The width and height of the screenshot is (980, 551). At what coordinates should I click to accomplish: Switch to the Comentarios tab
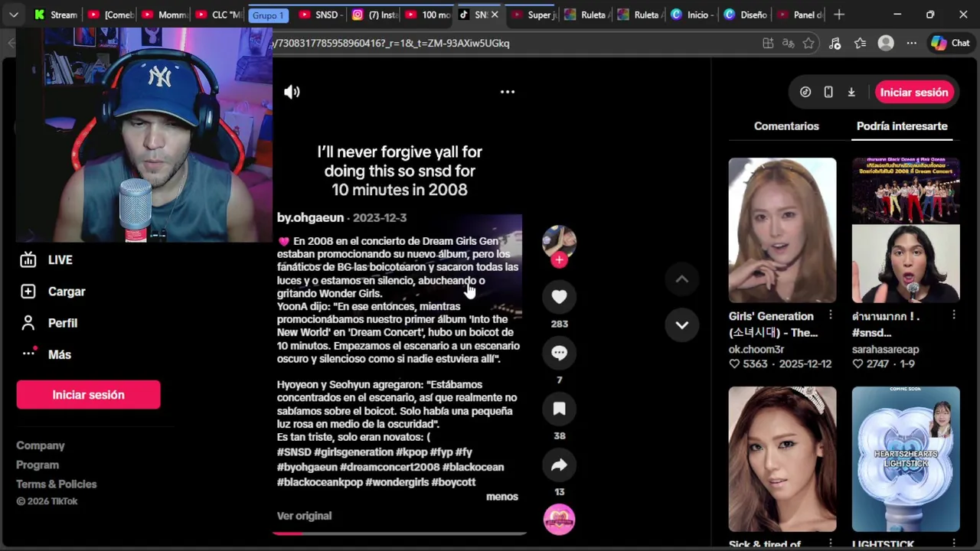(786, 126)
